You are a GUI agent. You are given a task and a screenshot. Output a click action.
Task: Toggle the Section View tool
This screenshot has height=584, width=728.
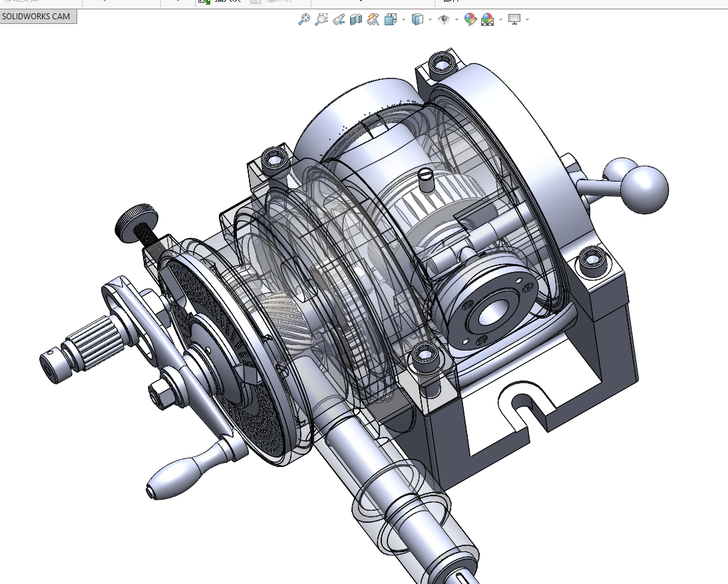(355, 19)
